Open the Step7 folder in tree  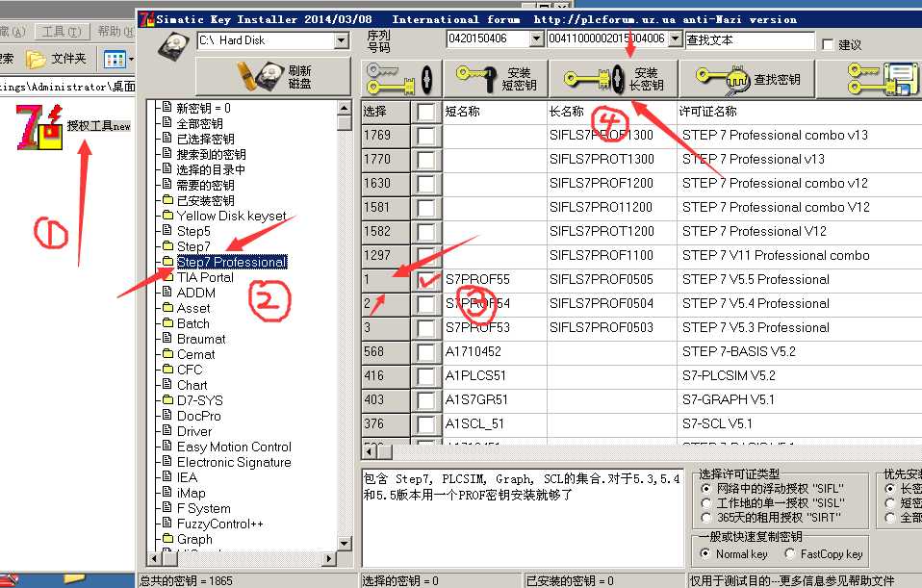tap(193, 246)
